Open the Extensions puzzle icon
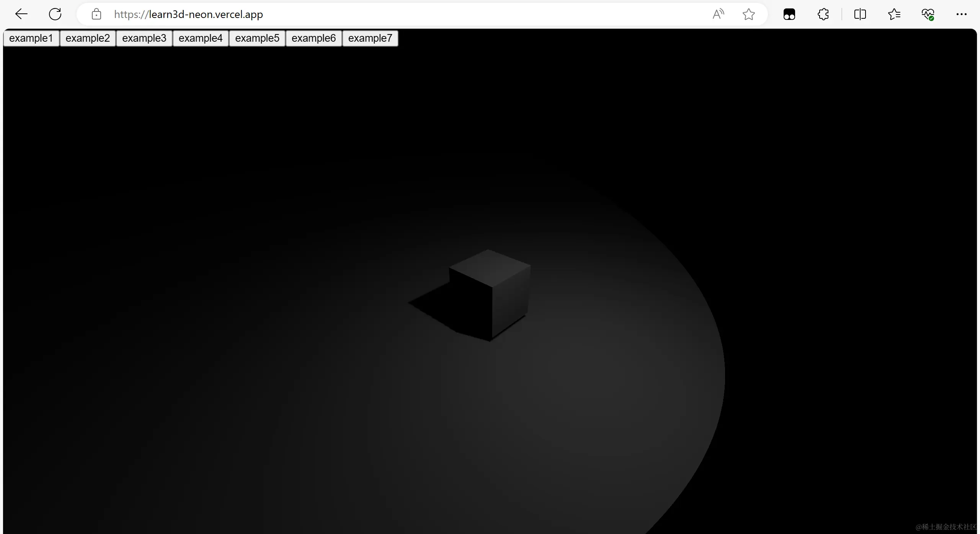The width and height of the screenshot is (980, 534). pos(823,15)
